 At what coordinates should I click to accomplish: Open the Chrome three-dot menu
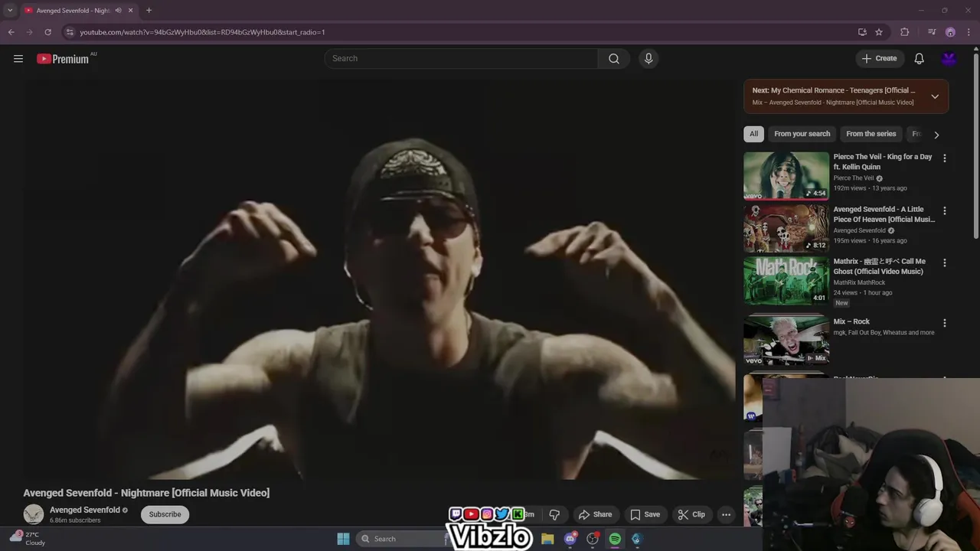[x=969, y=32]
